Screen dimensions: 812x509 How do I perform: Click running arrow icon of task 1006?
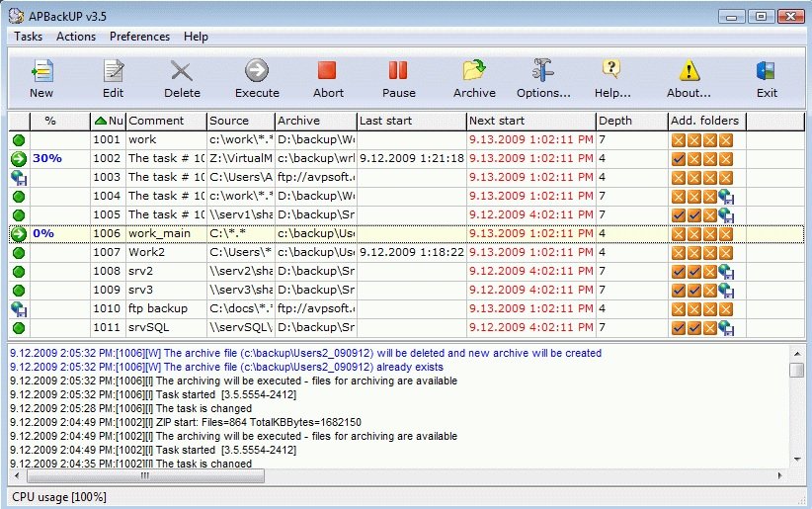click(x=19, y=234)
